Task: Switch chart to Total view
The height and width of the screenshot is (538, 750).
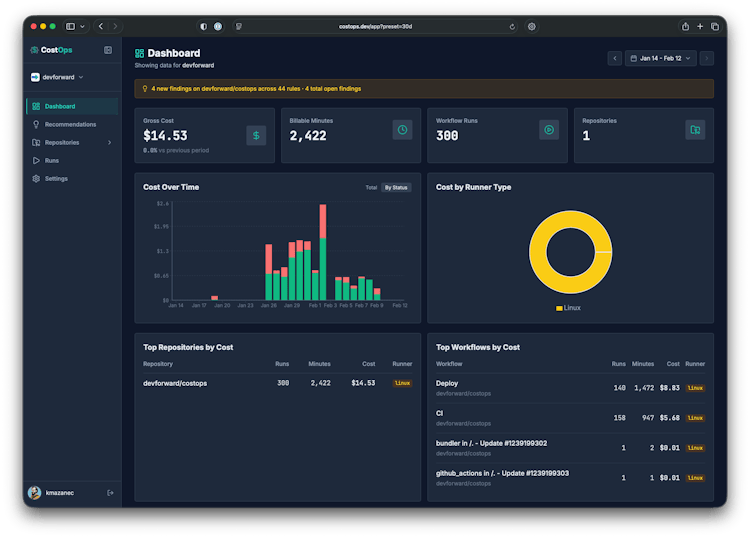Action: (371, 187)
